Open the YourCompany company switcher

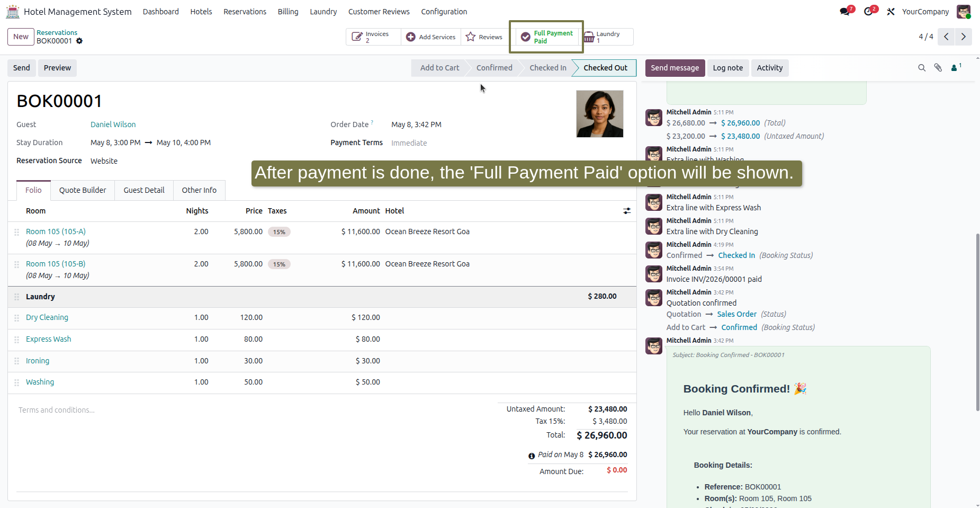click(925, 12)
